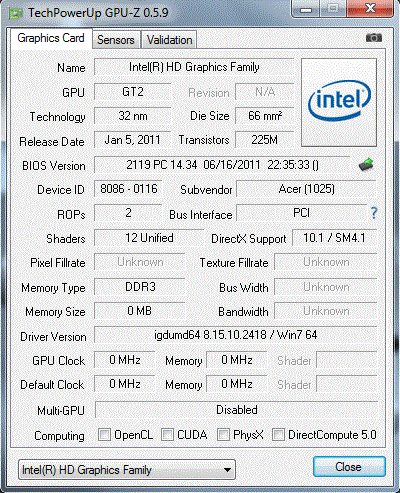Click the Memory Type field DDR3
The width and height of the screenshot is (400, 493).
(140, 287)
